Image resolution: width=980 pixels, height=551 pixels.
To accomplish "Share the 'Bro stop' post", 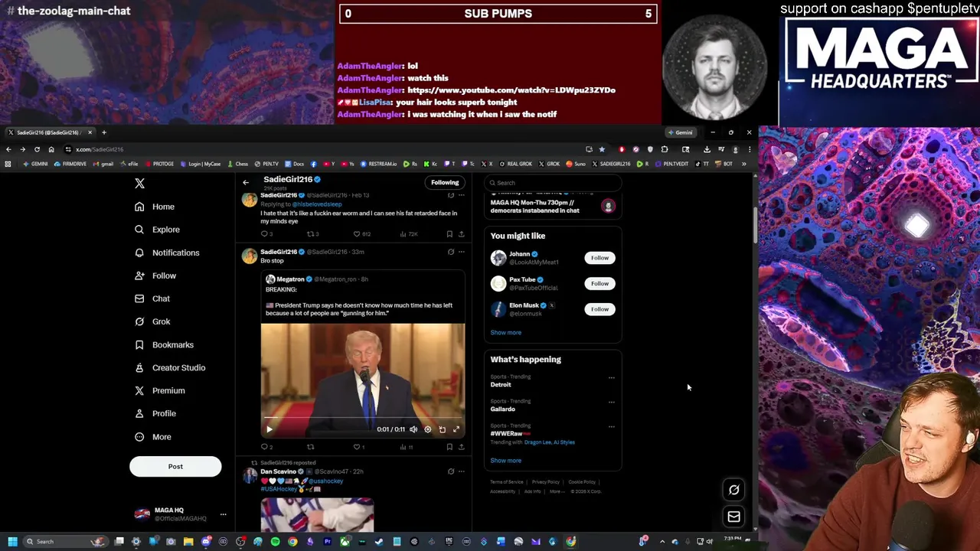I will point(461,447).
